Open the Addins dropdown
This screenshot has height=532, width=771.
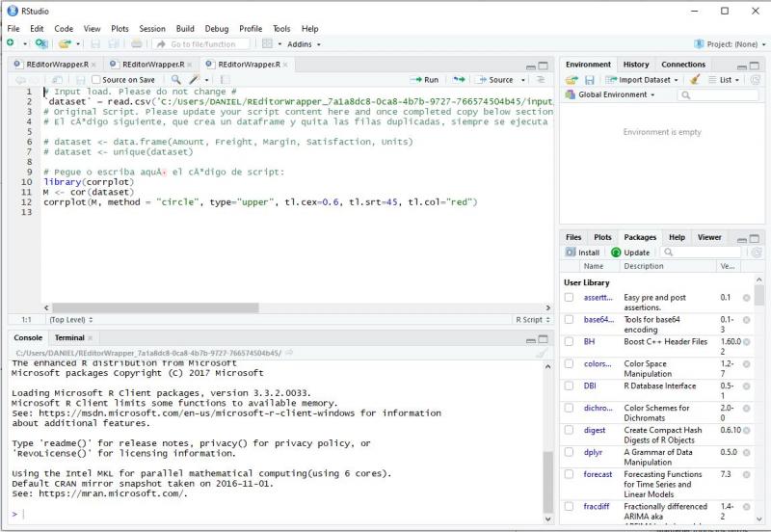(x=304, y=44)
